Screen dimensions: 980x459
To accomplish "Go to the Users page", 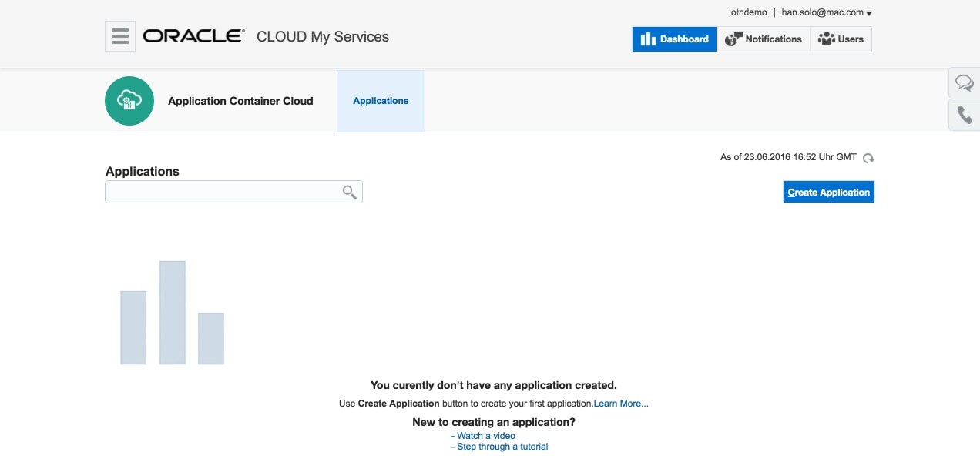I will [841, 39].
